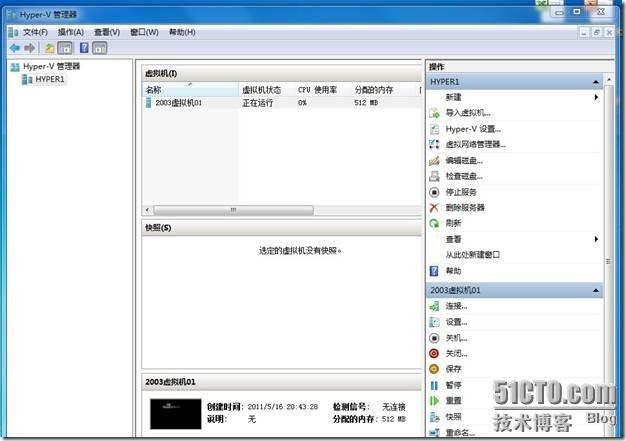Click the green 重置 reset icon

coord(434,401)
